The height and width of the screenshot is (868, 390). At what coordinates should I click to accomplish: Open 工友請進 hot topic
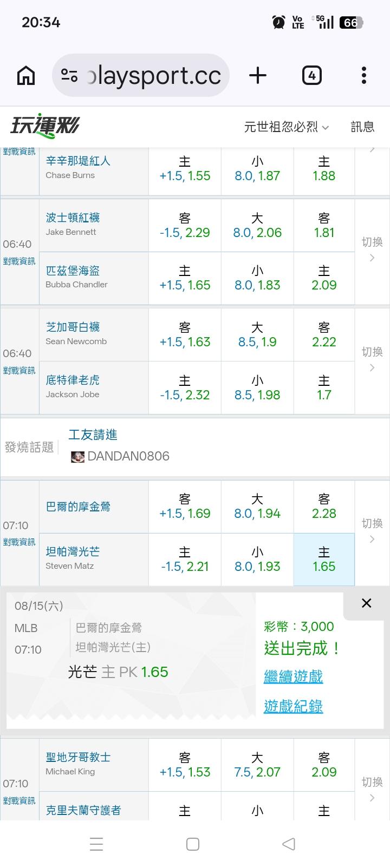coord(93,435)
